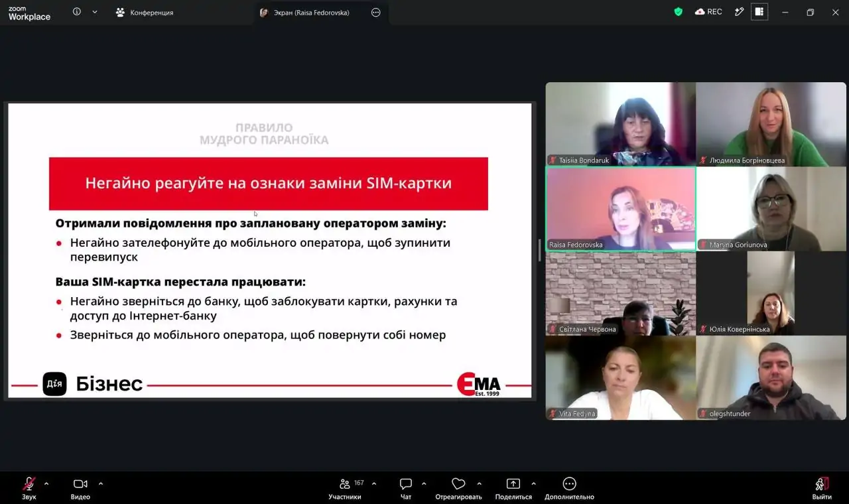The image size is (849, 504).
Task: Select Maryna Goriunova video tile
Action: pyautogui.click(x=771, y=209)
